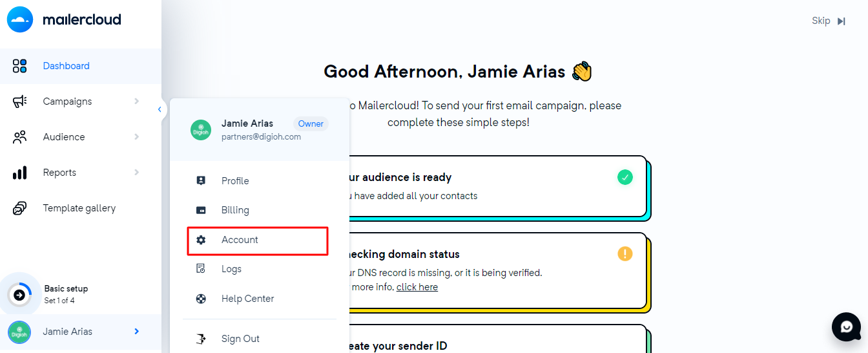Click the Sign Out door icon
This screenshot has height=353, width=868.
[201, 339]
